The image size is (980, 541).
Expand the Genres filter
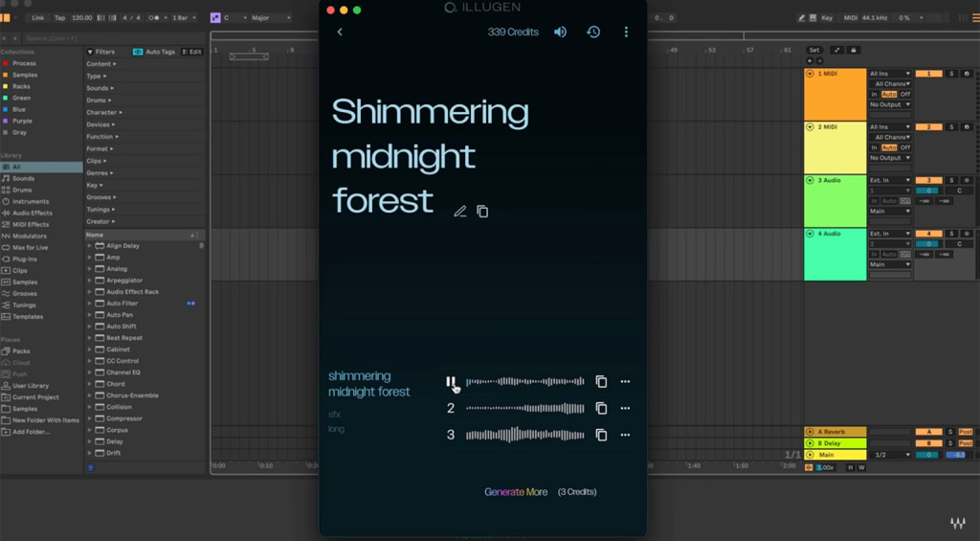tap(98, 173)
